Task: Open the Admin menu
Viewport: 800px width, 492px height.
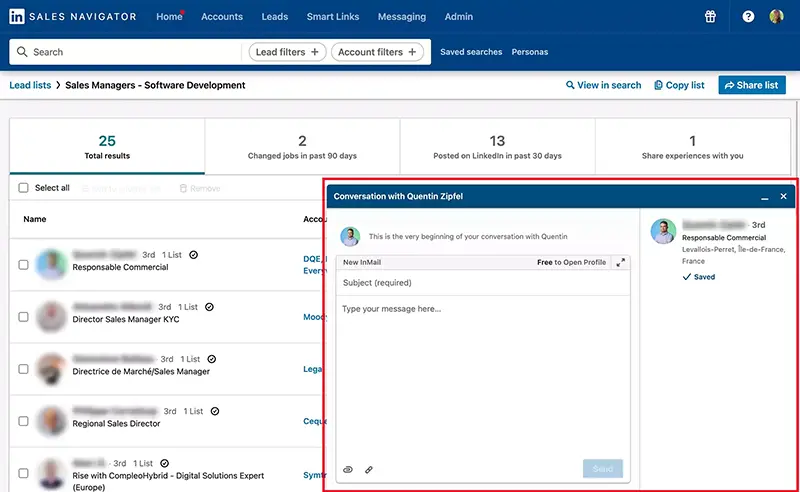Action: click(459, 17)
